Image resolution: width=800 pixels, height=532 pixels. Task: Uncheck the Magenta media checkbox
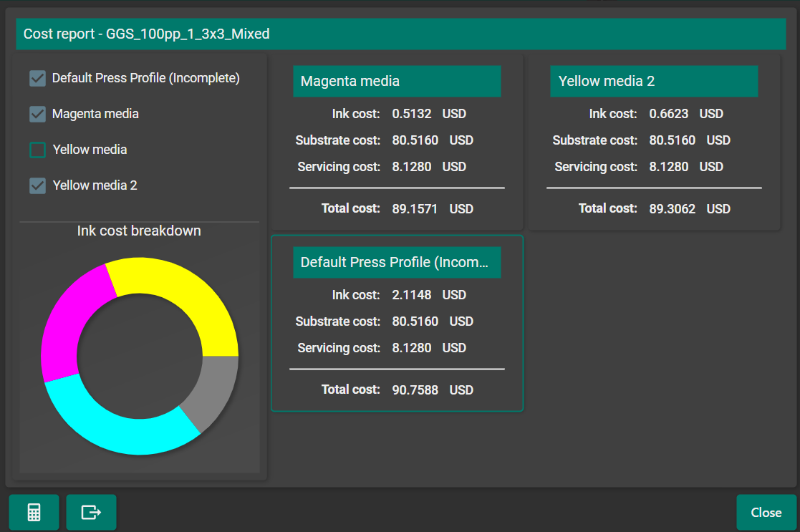37,114
